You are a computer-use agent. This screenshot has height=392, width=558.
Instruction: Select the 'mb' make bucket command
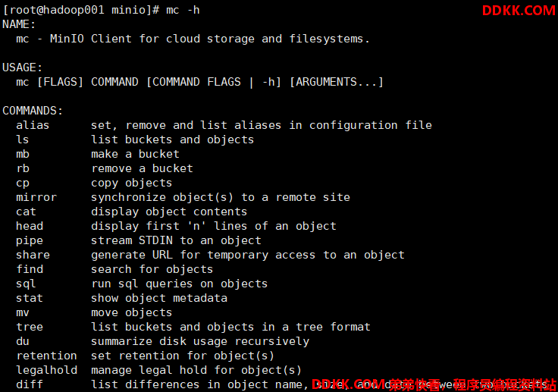(x=23, y=154)
